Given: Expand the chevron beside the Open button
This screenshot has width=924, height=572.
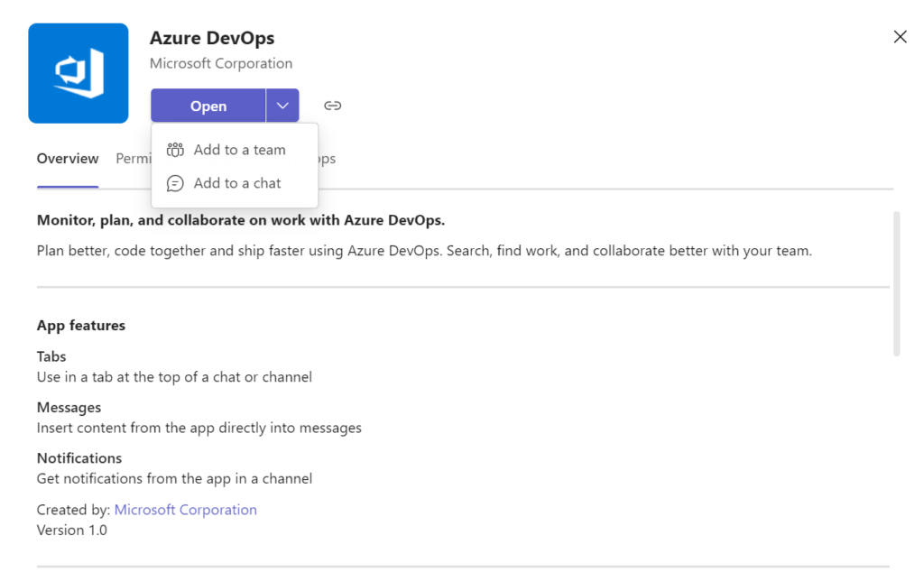Looking at the screenshot, I should coord(282,106).
